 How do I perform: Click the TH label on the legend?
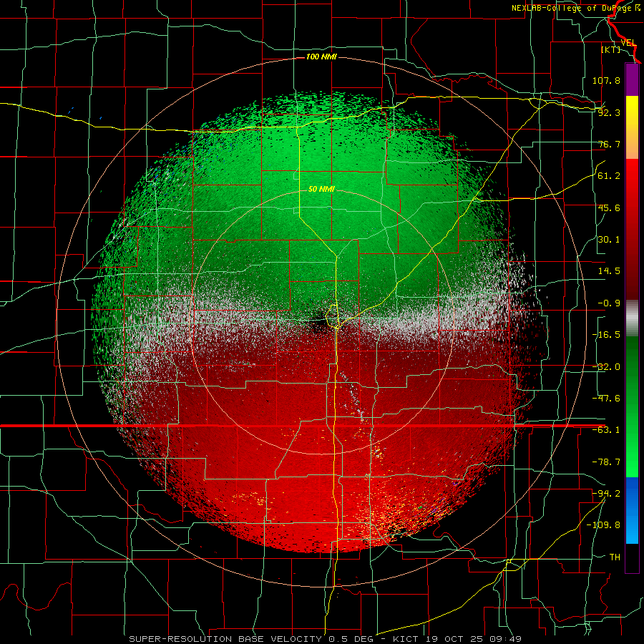click(x=615, y=557)
